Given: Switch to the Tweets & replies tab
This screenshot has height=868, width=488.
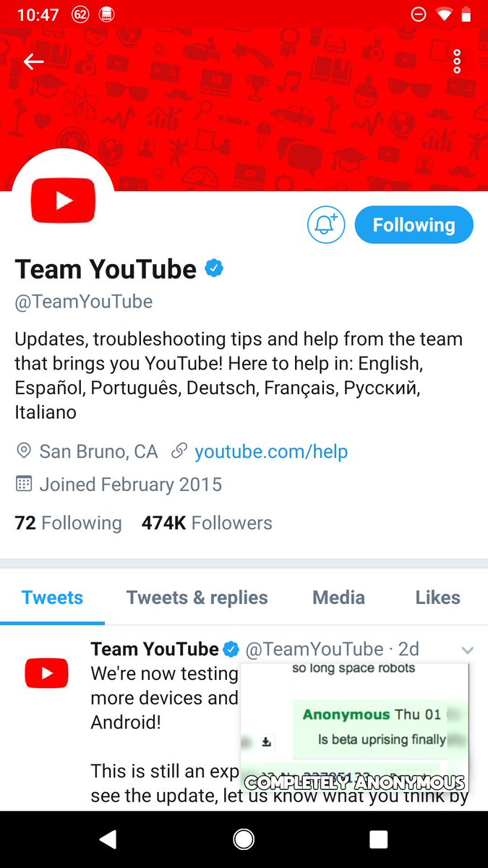Looking at the screenshot, I should click(x=197, y=597).
